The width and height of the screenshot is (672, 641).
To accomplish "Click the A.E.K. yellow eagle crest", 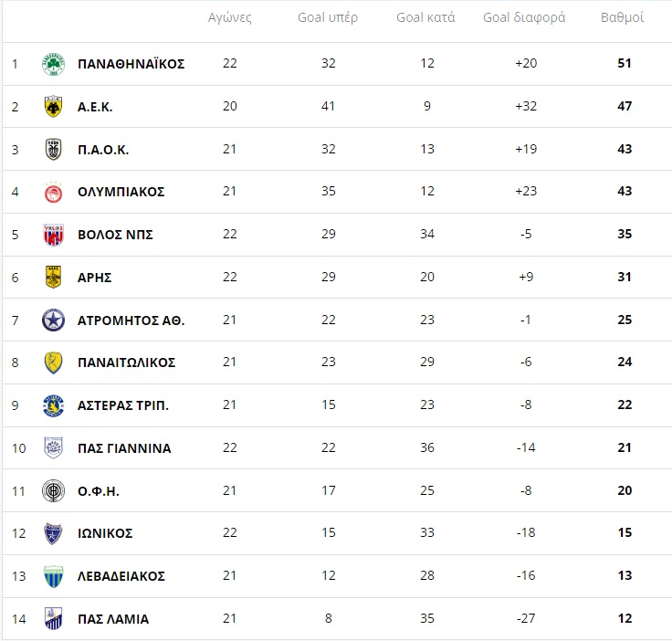I will click(54, 107).
